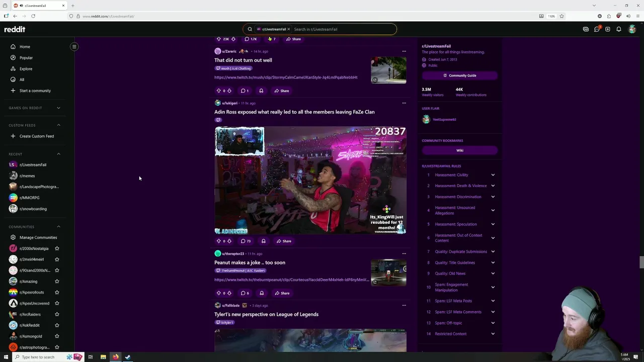Give award to 'That did not turn out well' post

point(261,91)
